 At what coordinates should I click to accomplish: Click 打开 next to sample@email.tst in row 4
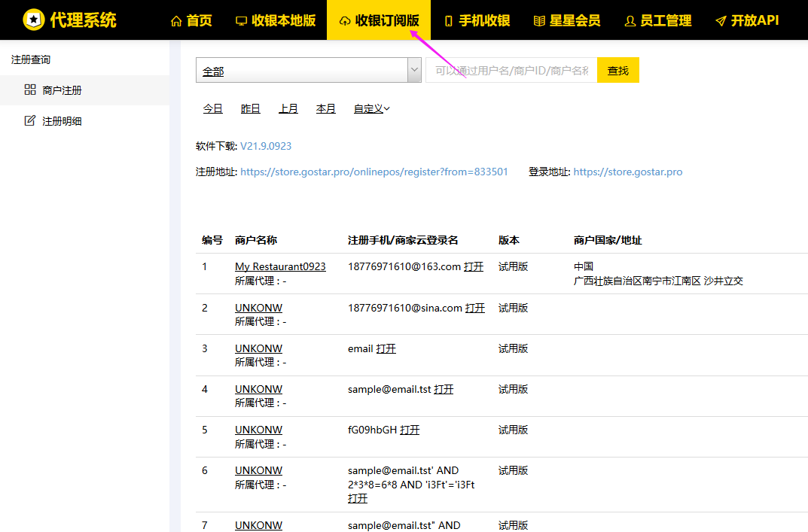point(444,389)
